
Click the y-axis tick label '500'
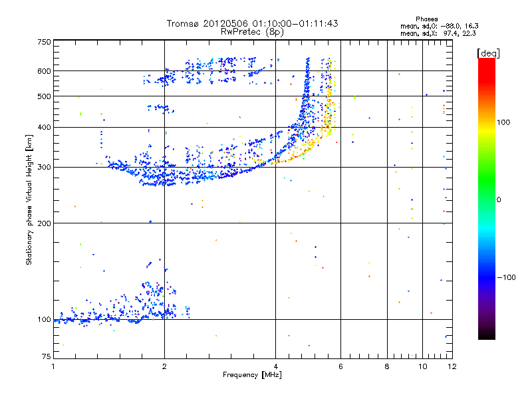tap(44, 96)
